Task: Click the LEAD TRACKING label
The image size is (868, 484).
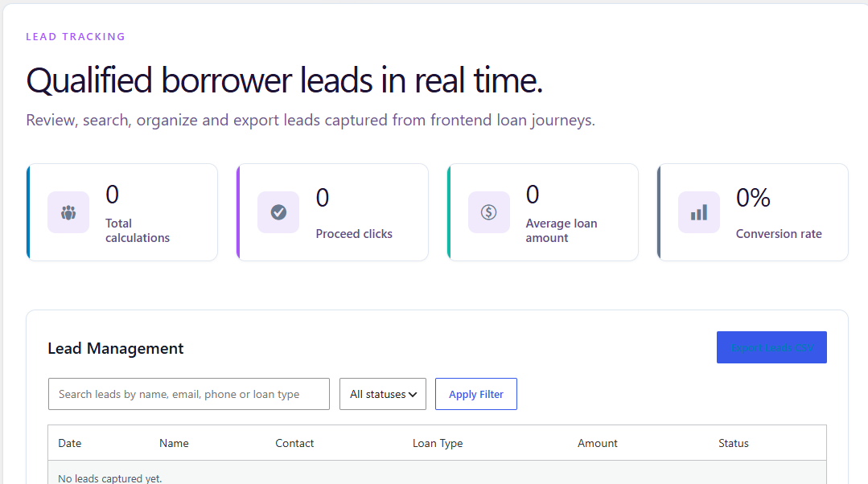Action: [x=76, y=36]
